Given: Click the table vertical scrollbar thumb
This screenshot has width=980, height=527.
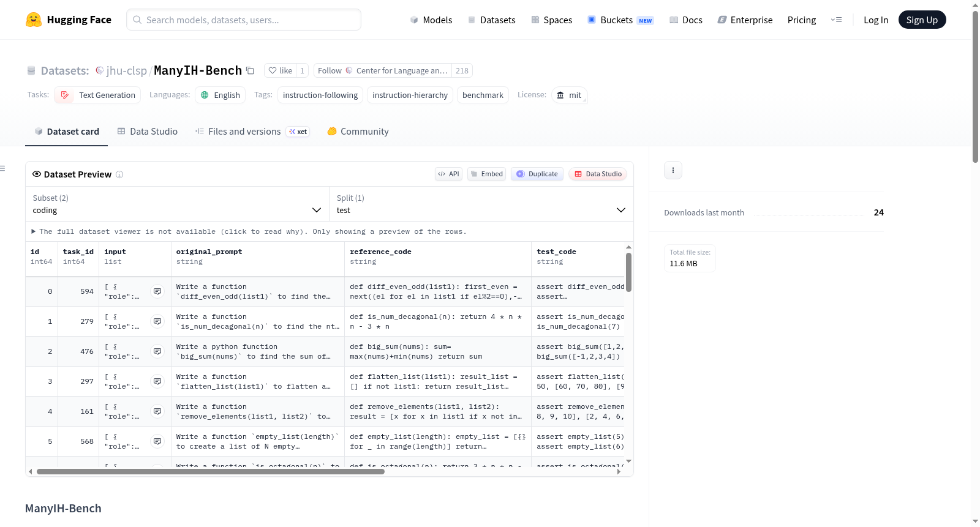Looking at the screenshot, I should click(628, 272).
